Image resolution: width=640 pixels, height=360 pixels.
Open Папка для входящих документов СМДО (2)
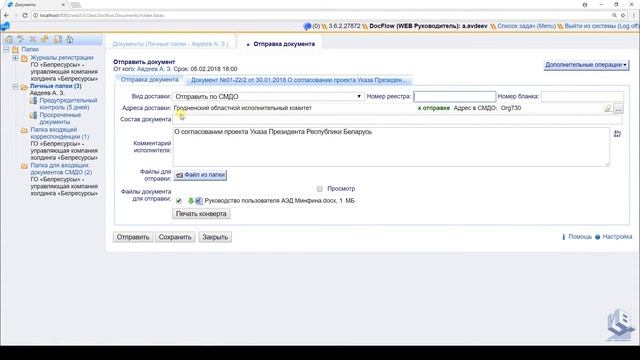click(x=61, y=169)
